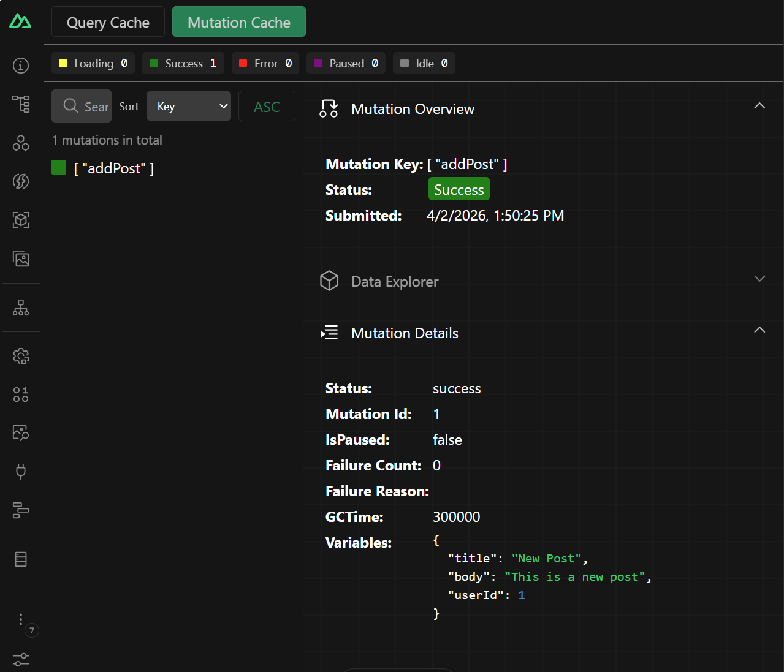Click the red Error color square
Screen dimensions: 784x672
243,63
